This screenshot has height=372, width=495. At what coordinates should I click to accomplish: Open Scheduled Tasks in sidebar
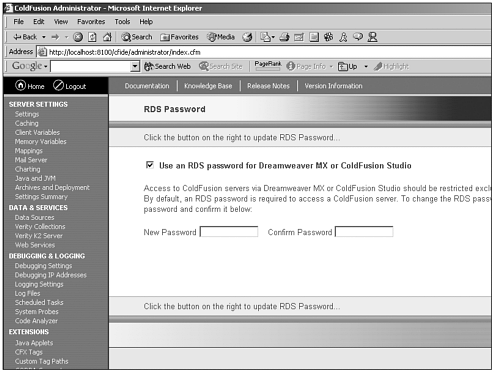click(x=39, y=303)
